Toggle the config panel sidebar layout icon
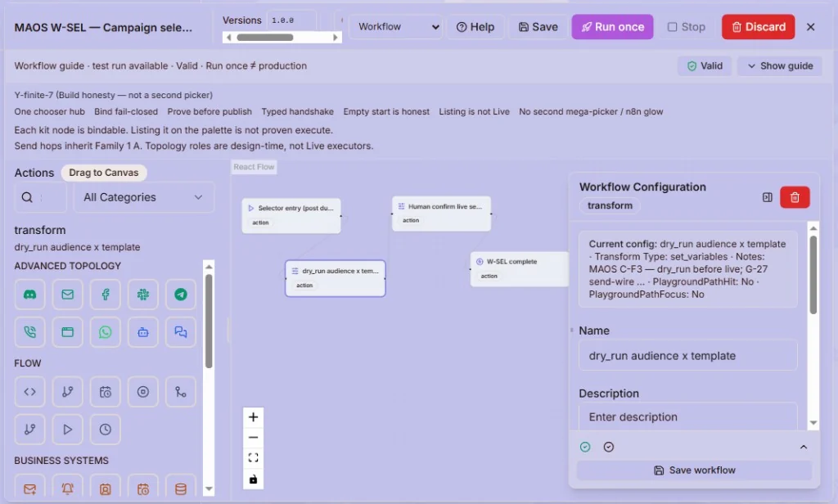The height and width of the screenshot is (504, 838). coord(768,197)
